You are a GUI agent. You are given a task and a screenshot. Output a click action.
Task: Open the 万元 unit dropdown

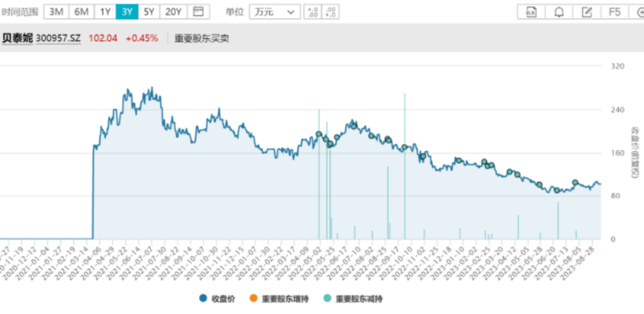pyautogui.click(x=274, y=11)
